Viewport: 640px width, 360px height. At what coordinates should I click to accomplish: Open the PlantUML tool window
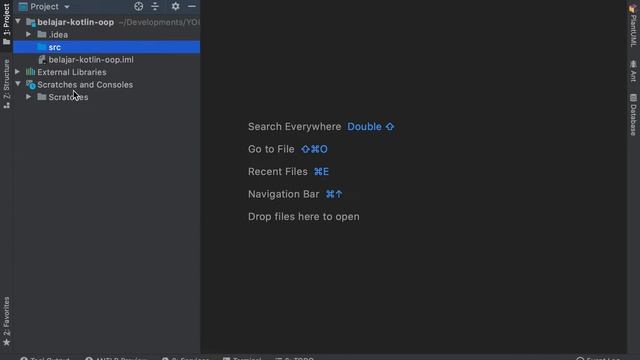pyautogui.click(x=633, y=25)
